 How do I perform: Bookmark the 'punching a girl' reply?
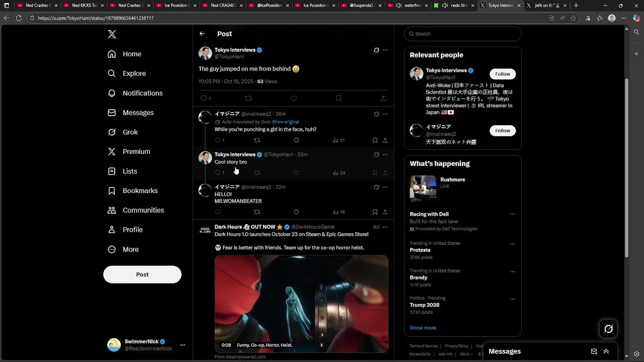pyautogui.click(x=375, y=140)
